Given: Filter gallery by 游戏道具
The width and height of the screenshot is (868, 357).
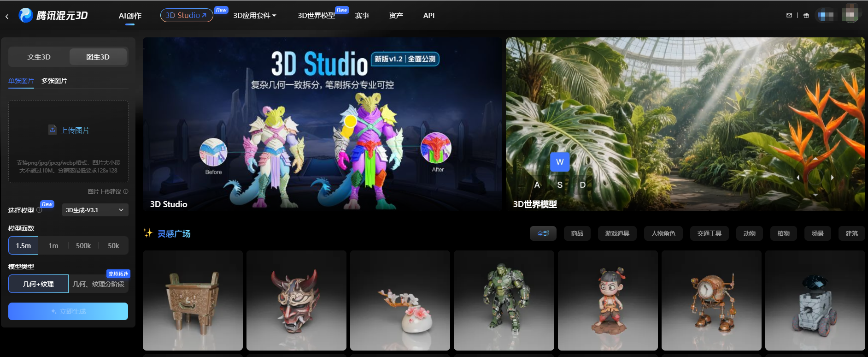Looking at the screenshot, I should pyautogui.click(x=617, y=233).
